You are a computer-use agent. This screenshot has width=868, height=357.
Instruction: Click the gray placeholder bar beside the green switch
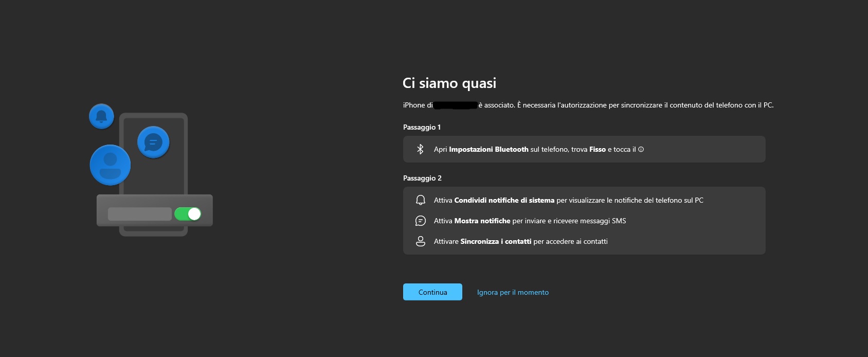tap(139, 214)
